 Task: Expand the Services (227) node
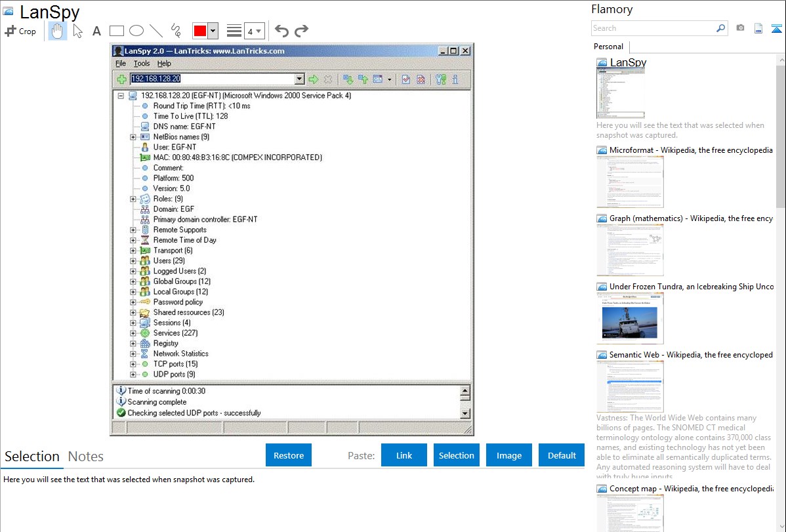point(133,333)
